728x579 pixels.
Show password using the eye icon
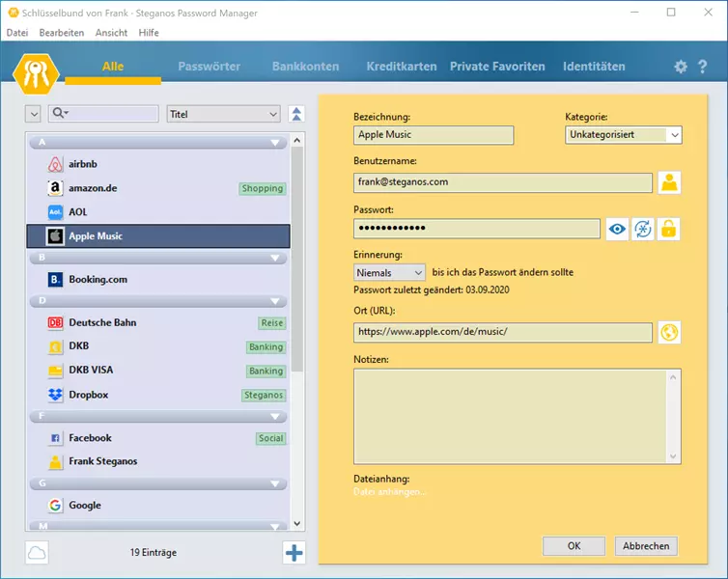coord(617,229)
